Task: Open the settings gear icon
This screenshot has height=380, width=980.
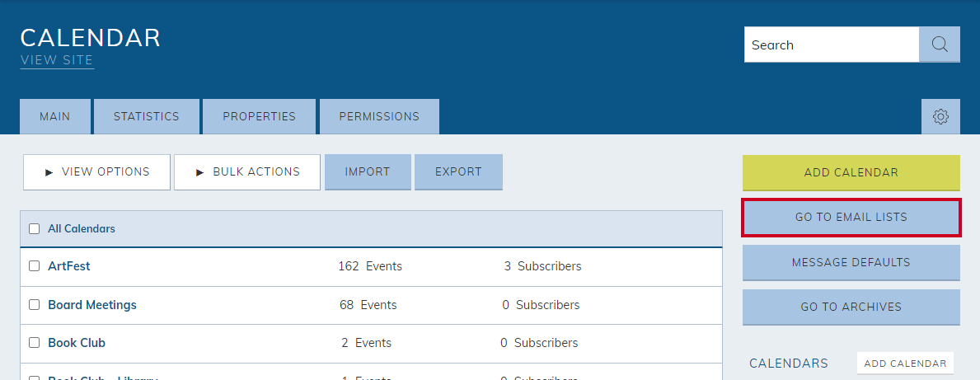Action: [x=940, y=117]
